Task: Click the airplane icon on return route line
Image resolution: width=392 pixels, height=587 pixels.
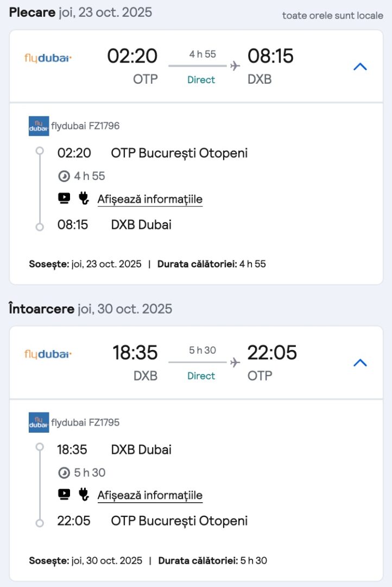Action: tap(235, 362)
